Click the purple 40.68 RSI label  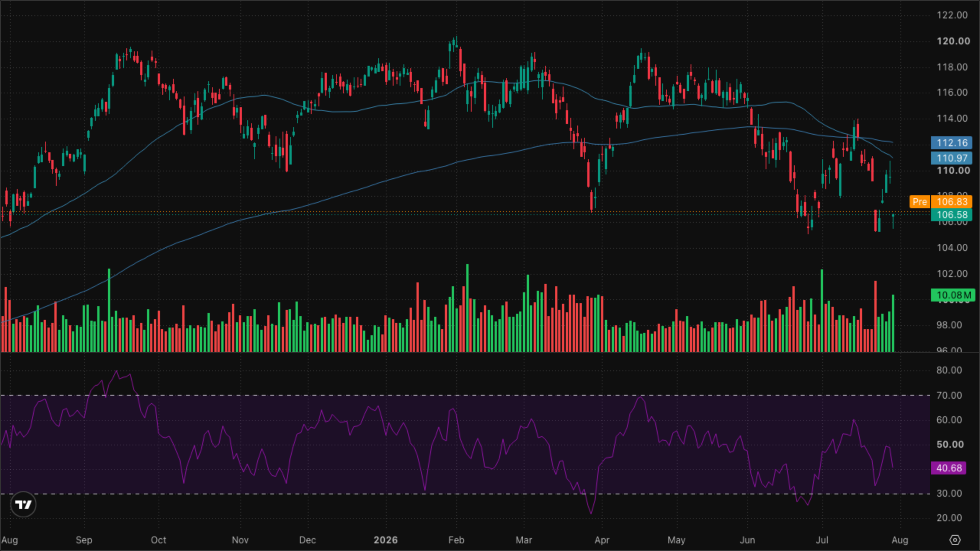point(949,468)
